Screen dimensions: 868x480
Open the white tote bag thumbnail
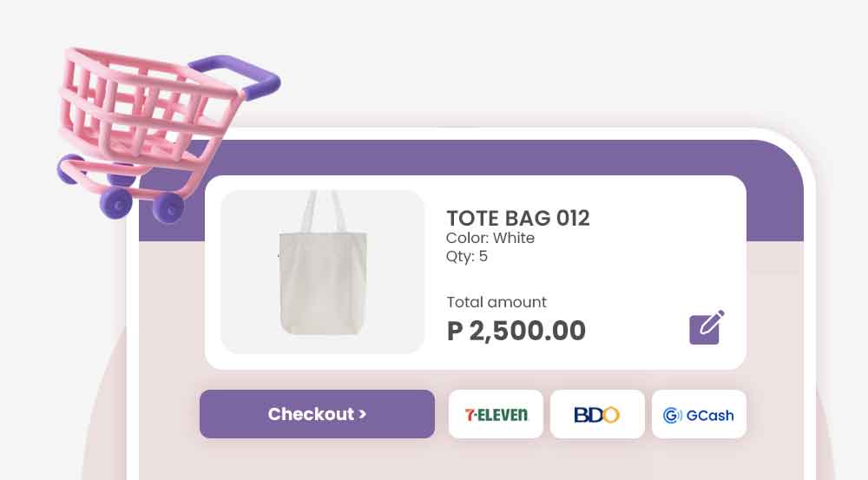[x=323, y=272]
